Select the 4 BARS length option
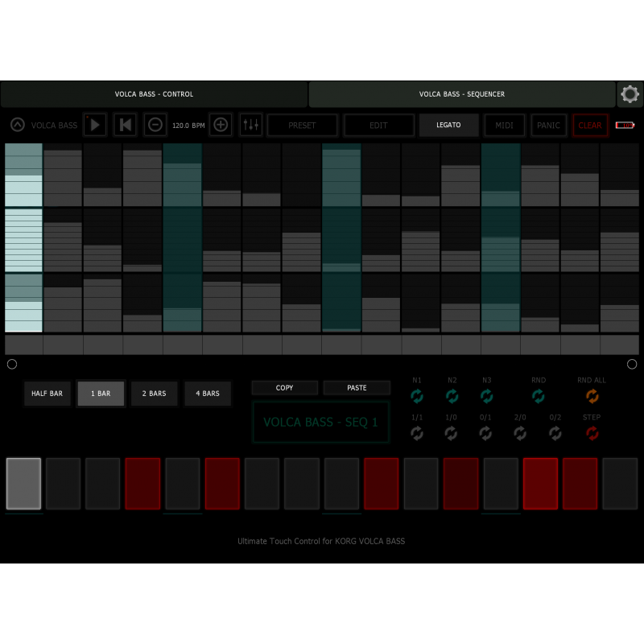 pyautogui.click(x=208, y=394)
